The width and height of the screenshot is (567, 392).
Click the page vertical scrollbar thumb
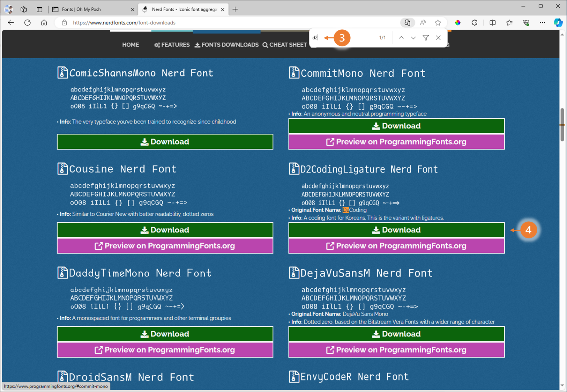coord(562,125)
